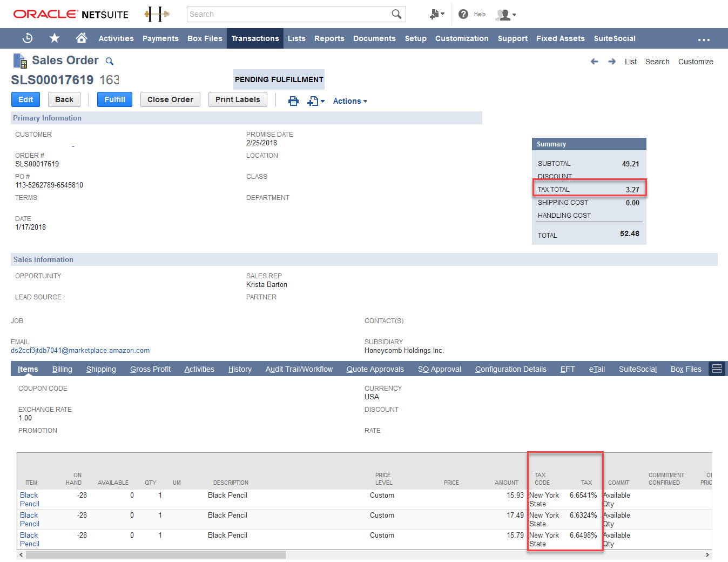Click the Close Order button
This screenshot has width=728, height=562.
[170, 99]
